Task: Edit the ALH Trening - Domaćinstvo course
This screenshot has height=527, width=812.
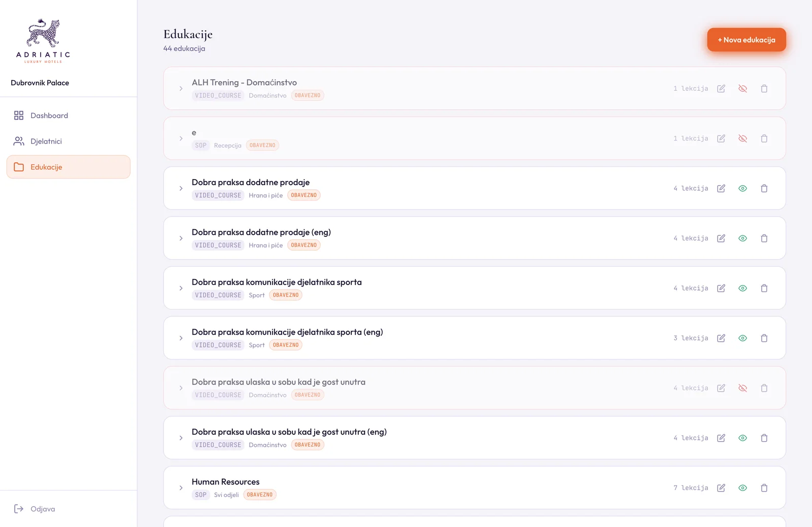Action: (721, 89)
